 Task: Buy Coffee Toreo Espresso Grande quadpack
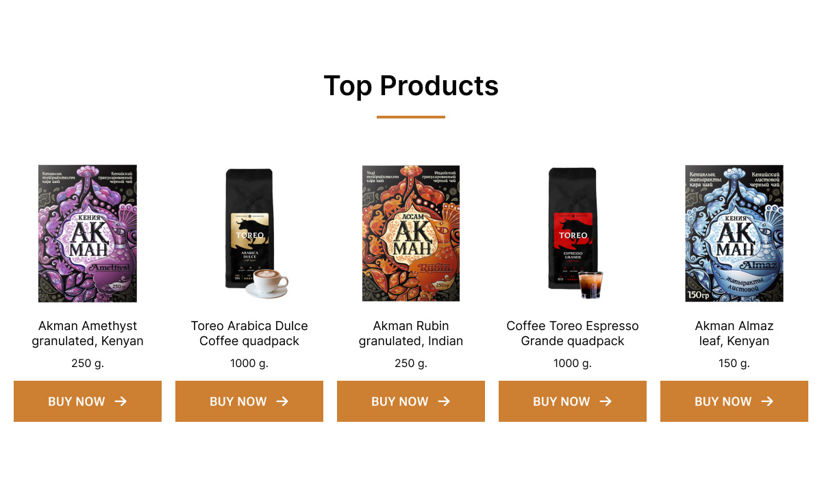point(573,401)
